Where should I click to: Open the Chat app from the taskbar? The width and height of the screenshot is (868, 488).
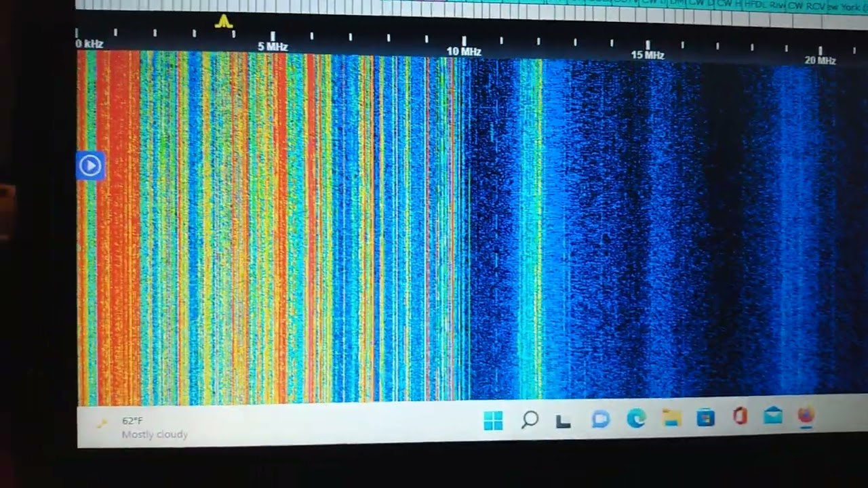(600, 420)
